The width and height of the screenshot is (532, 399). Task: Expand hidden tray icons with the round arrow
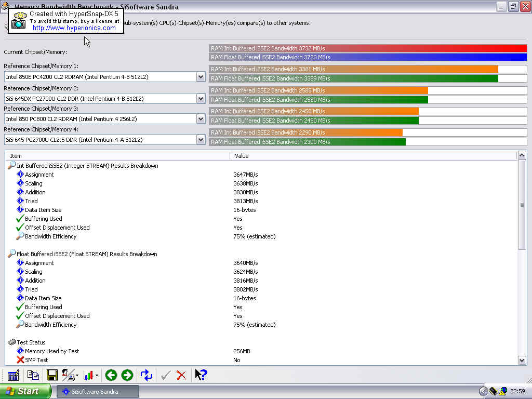(483, 392)
